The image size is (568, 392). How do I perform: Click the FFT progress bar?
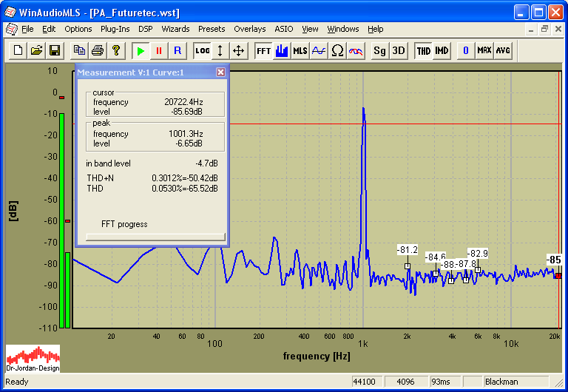pos(155,237)
